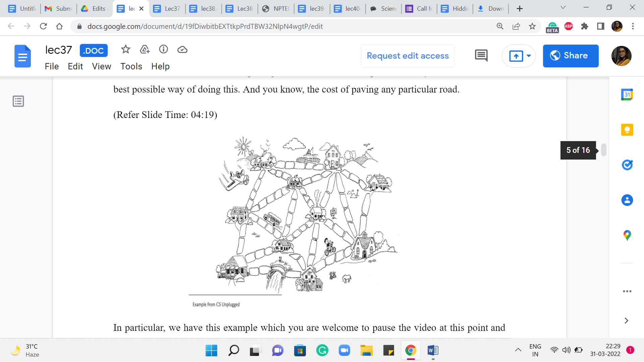Open Google Tasks in side panel
This screenshot has width=644, height=362.
(627, 165)
